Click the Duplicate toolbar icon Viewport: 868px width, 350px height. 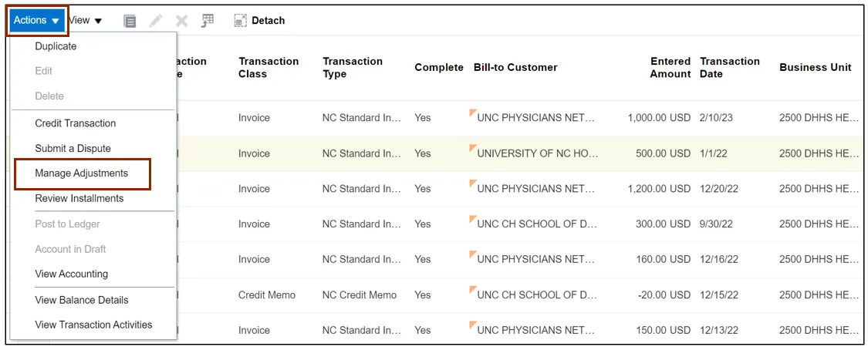click(130, 21)
